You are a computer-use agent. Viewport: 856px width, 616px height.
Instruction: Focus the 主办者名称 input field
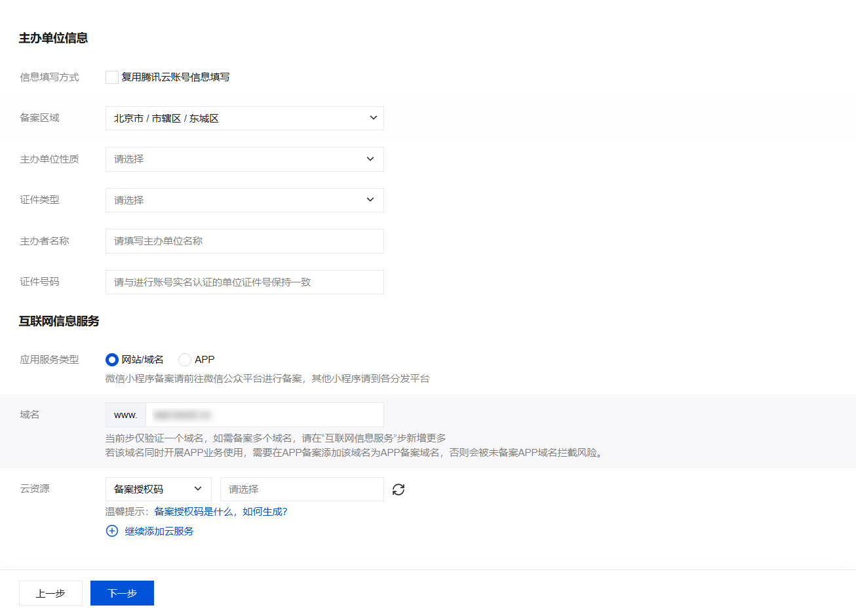click(244, 241)
